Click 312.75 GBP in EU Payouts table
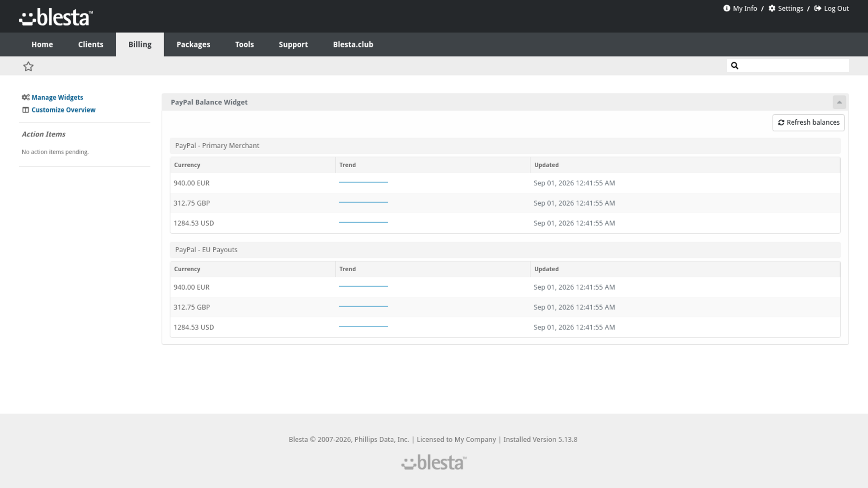This screenshot has height=488, width=868. (x=192, y=307)
